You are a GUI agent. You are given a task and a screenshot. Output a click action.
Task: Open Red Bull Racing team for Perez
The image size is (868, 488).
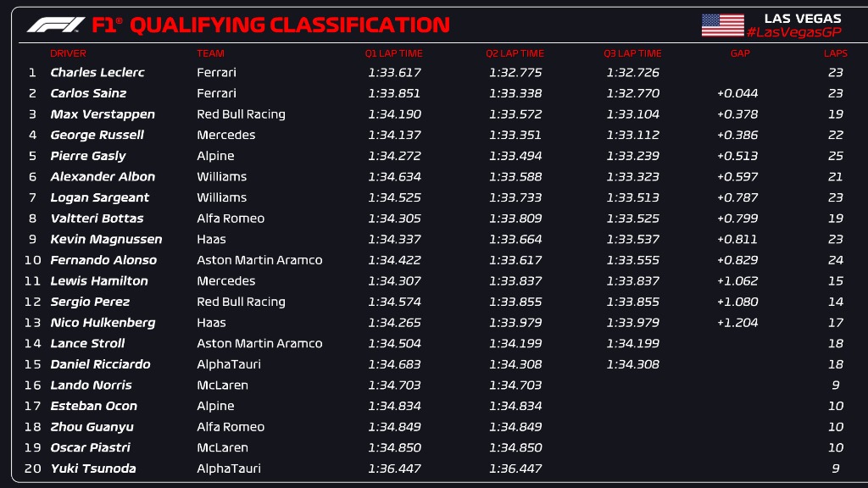point(241,302)
